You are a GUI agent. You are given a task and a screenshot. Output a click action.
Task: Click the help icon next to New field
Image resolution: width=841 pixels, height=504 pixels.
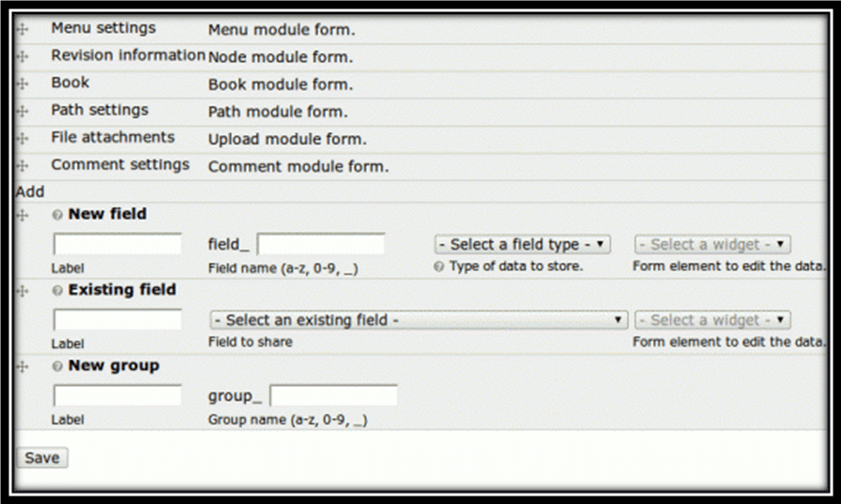(58, 215)
